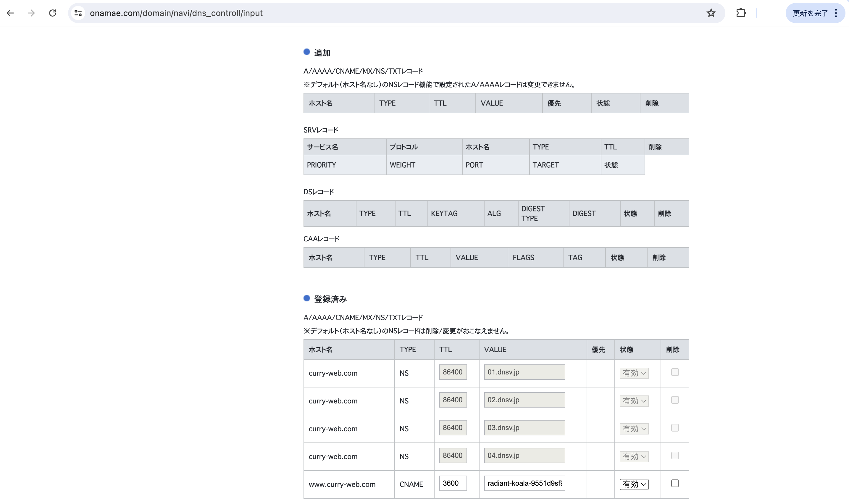Click the 01.dnsv.jp value field
This screenshot has height=504, width=849.
pos(524,372)
